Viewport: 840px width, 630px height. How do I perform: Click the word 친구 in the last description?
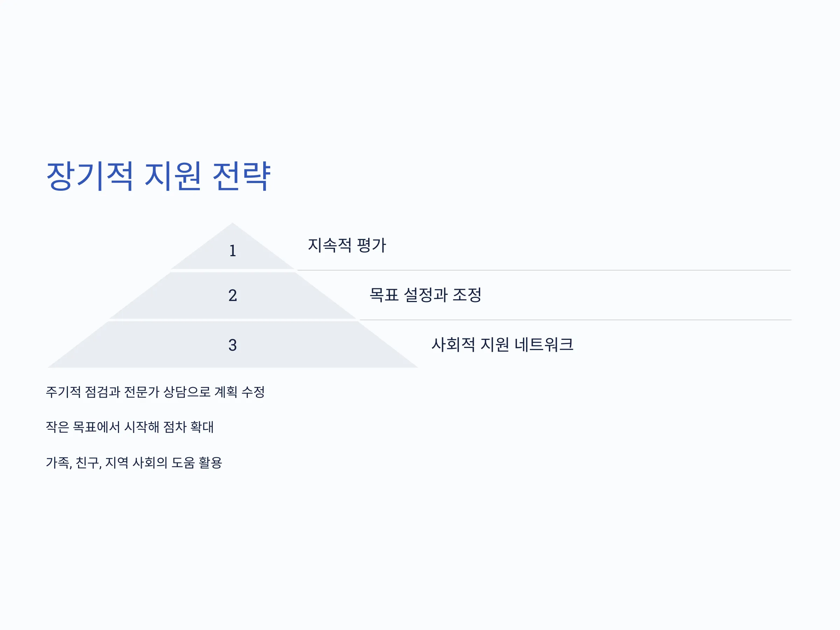click(x=87, y=463)
